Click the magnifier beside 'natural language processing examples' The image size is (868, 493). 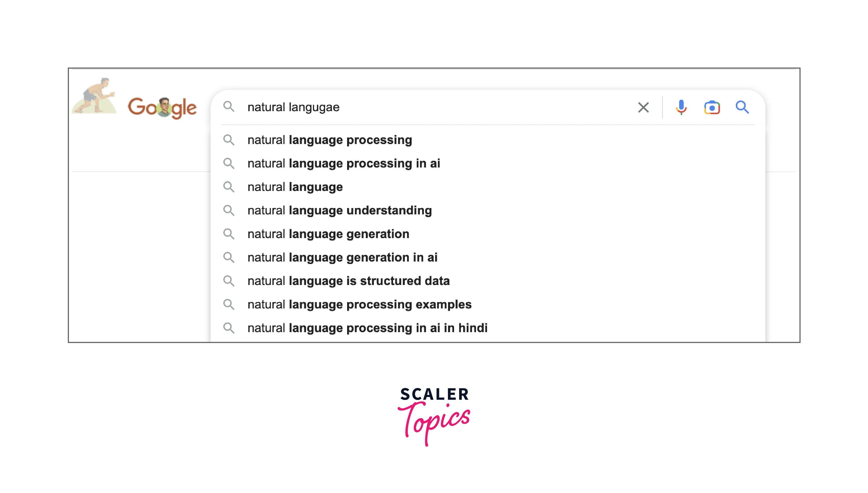click(x=229, y=304)
